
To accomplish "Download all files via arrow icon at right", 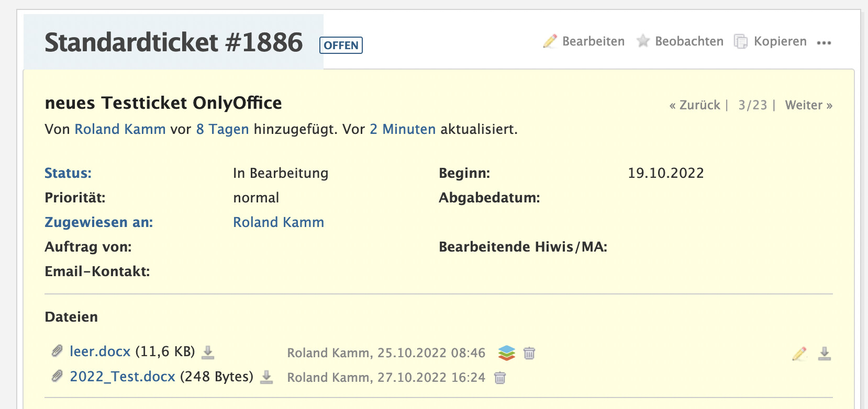I will point(825,354).
